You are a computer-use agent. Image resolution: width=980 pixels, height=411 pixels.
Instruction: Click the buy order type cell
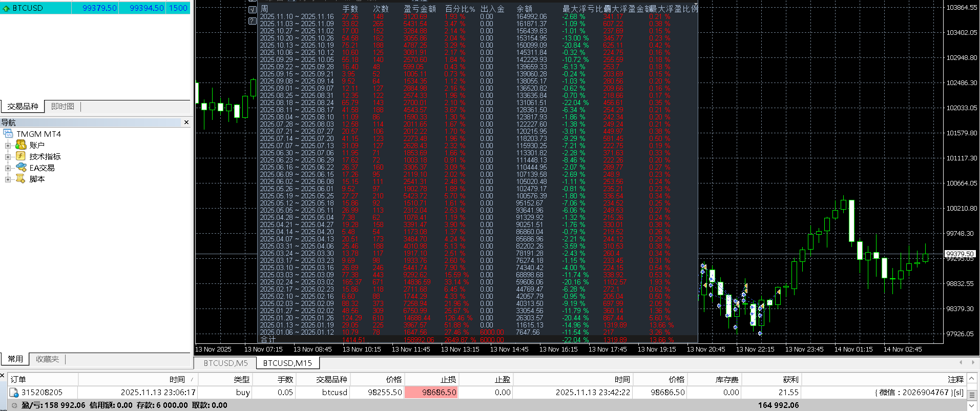(243, 393)
